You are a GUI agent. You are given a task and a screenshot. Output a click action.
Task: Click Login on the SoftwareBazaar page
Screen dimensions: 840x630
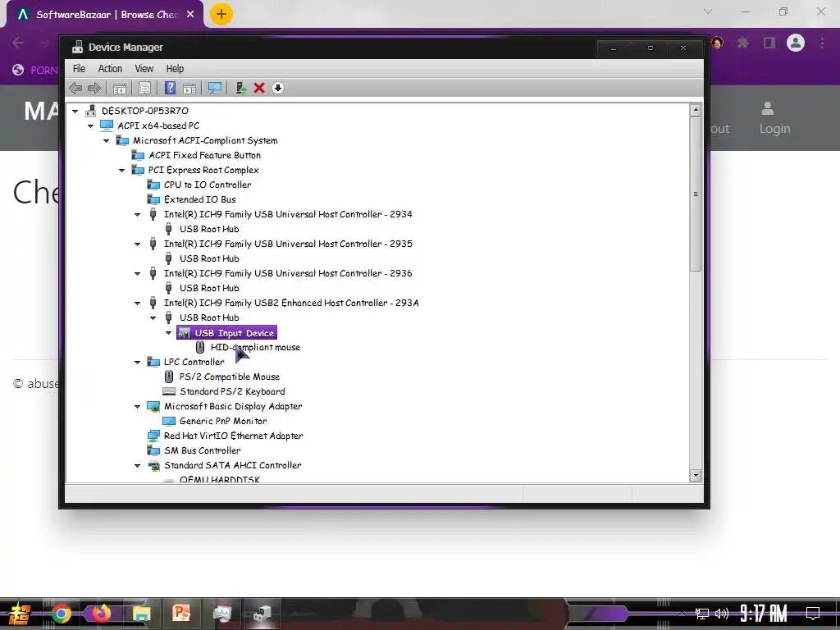pos(774,118)
